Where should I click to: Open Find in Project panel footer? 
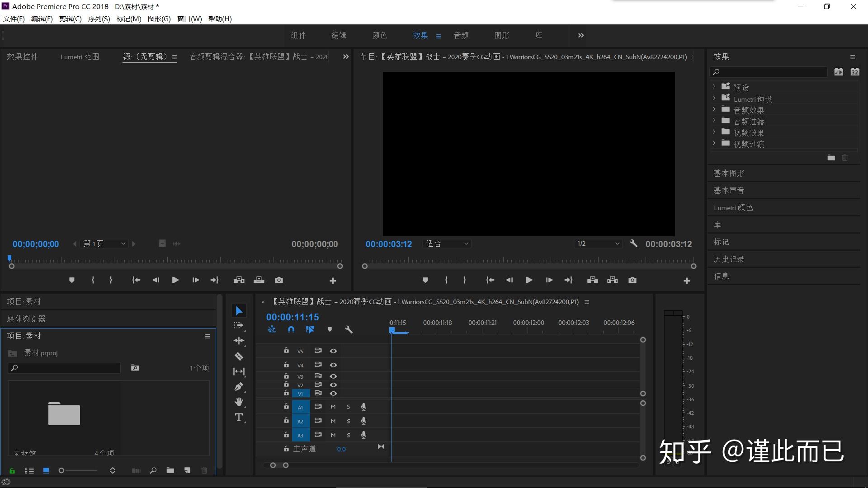click(x=153, y=470)
